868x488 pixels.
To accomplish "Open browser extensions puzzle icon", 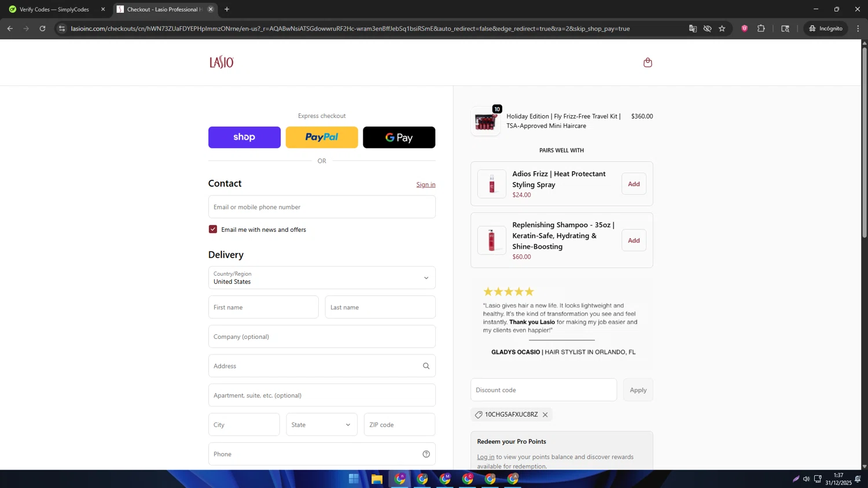I will point(761,28).
